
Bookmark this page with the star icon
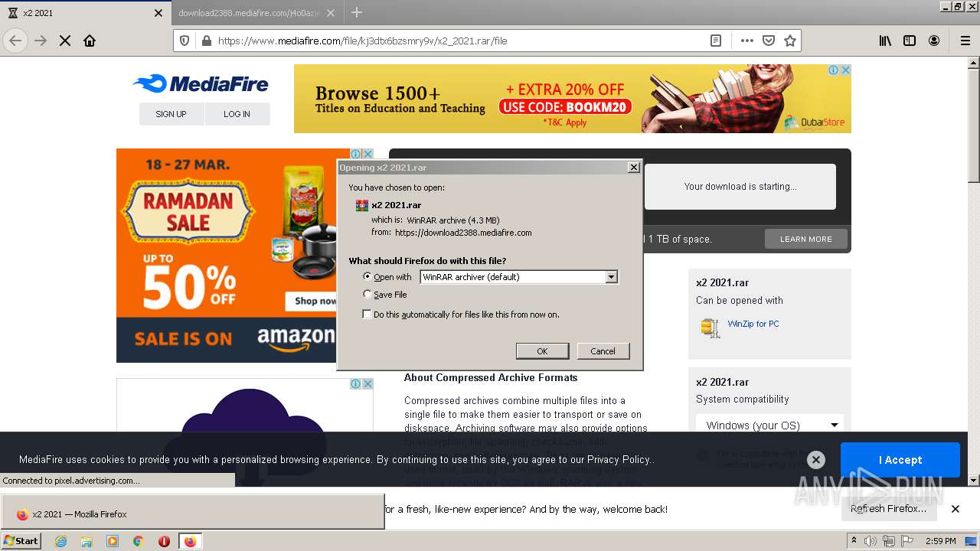[790, 41]
